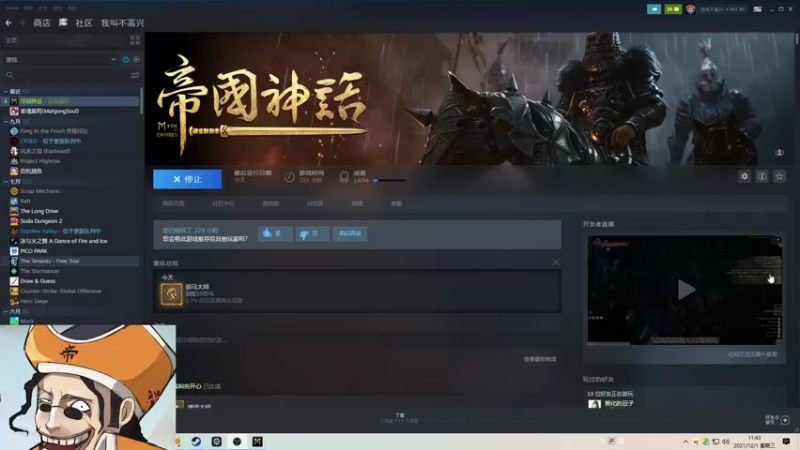
Task: Open the add friends and chat icon
Action: 785,420
